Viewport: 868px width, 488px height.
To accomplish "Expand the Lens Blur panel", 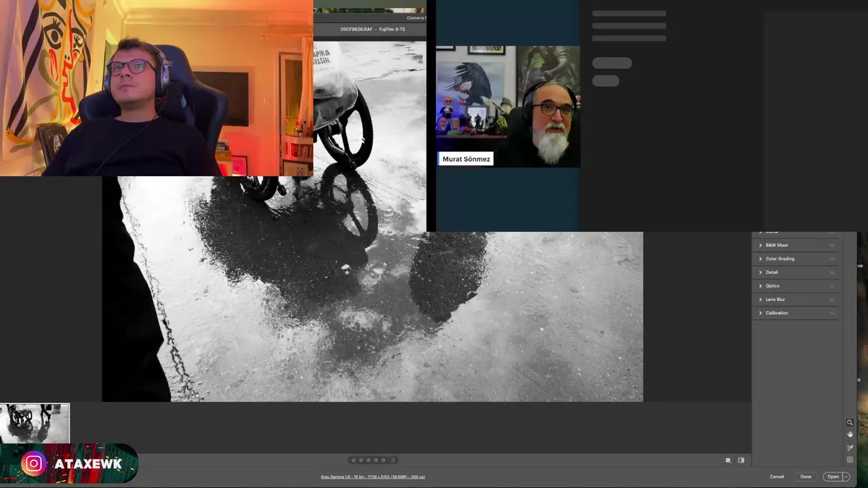I will coord(760,300).
